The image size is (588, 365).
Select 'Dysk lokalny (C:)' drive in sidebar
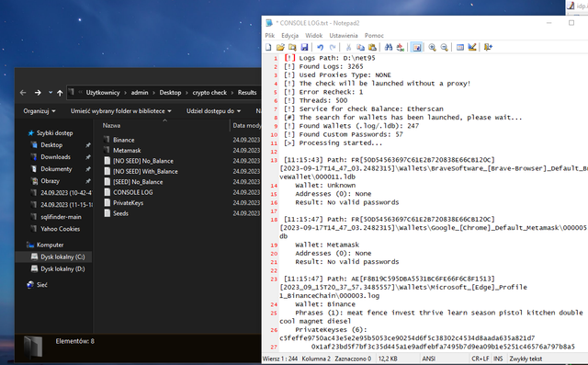point(62,257)
